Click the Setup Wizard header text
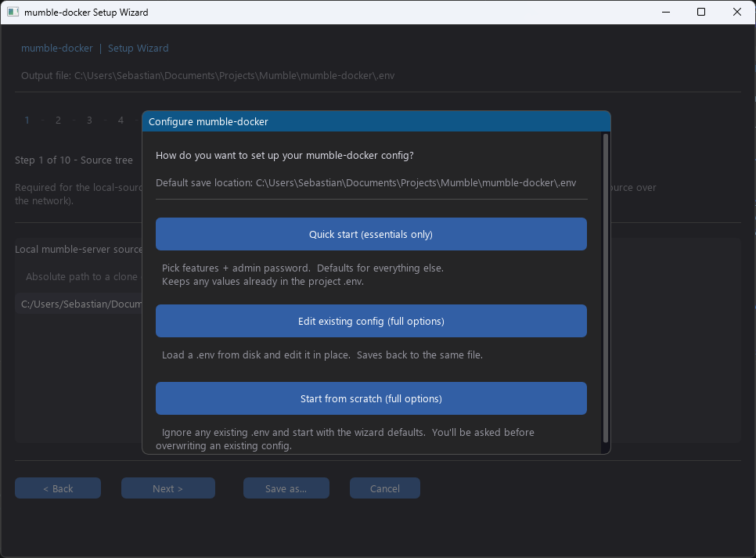The height and width of the screenshot is (558, 756). (138, 49)
